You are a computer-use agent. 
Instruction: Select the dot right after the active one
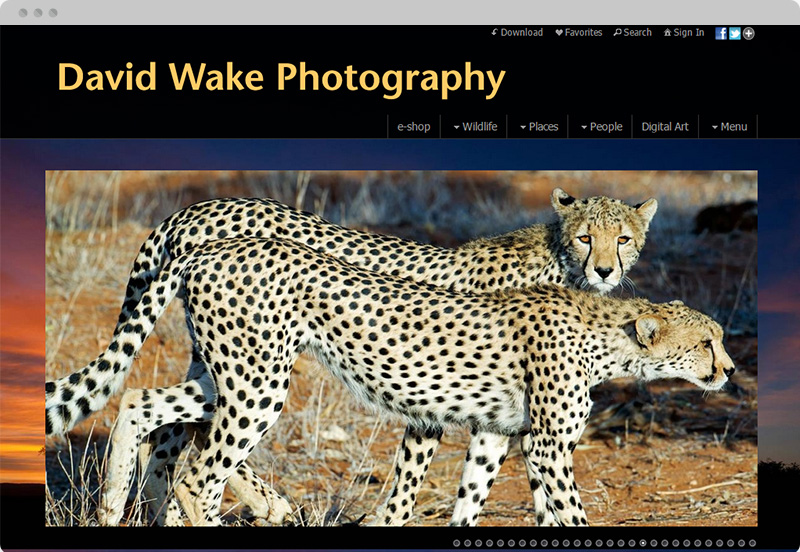[654, 543]
